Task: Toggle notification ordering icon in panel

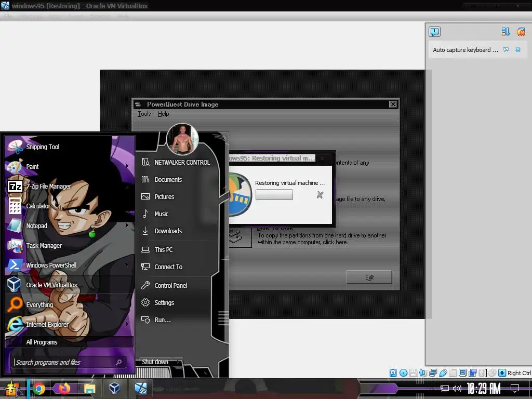Action: [x=506, y=32]
